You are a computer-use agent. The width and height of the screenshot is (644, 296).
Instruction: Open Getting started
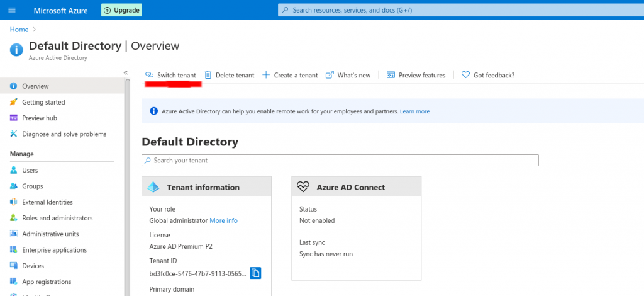tap(43, 102)
